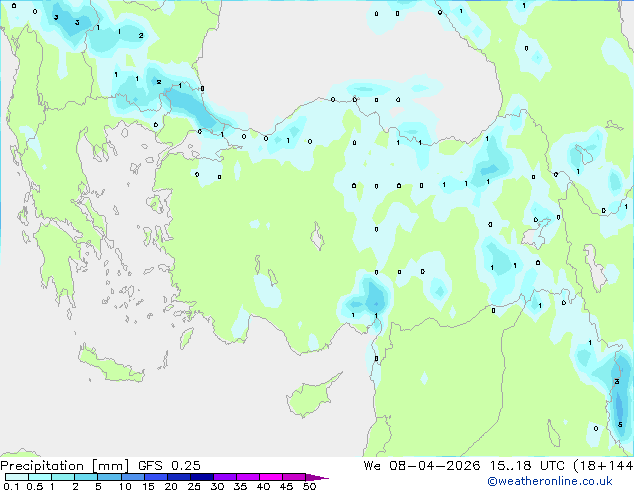Click the legend tick label "20"

171,486
